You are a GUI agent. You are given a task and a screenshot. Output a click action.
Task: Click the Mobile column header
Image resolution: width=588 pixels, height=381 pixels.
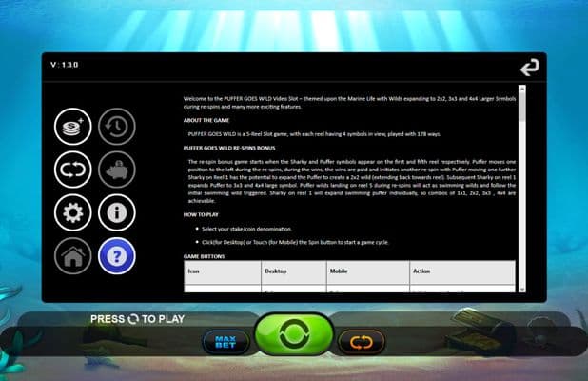coord(339,270)
